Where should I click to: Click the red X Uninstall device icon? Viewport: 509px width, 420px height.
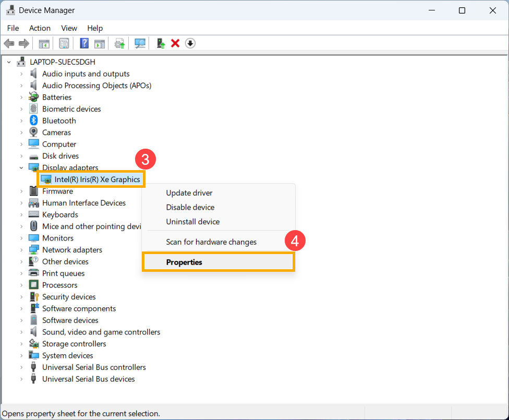(175, 43)
